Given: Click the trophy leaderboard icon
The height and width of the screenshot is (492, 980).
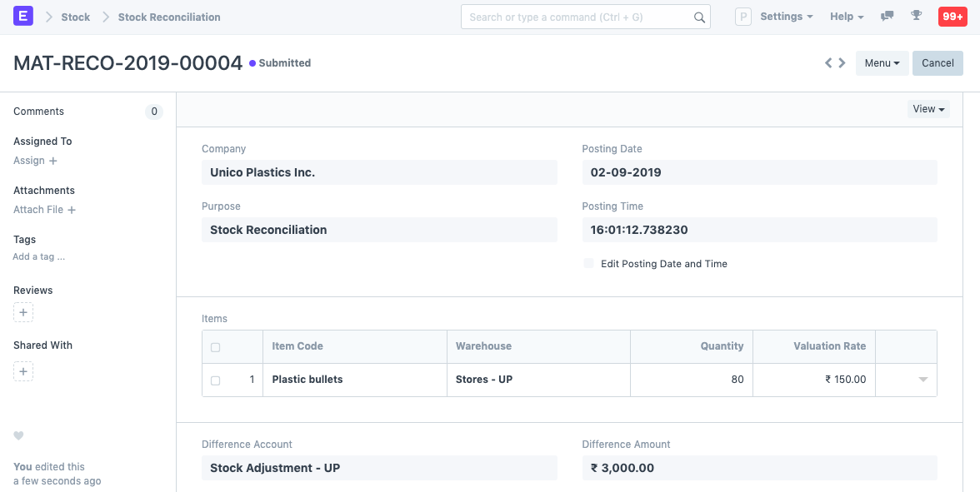Looking at the screenshot, I should coord(917,17).
